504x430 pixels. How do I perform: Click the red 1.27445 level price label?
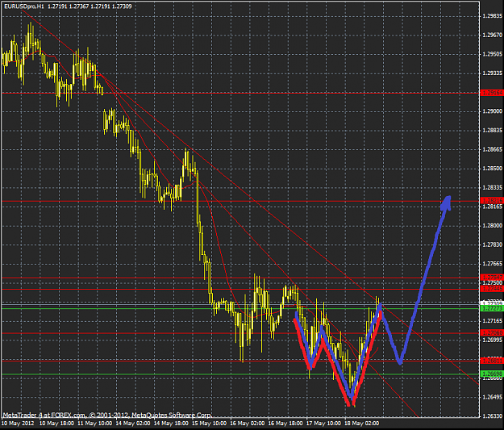(x=492, y=289)
